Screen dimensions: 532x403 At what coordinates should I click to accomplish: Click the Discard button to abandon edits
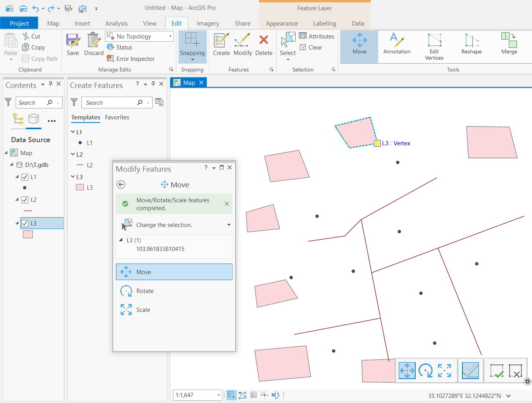93,44
